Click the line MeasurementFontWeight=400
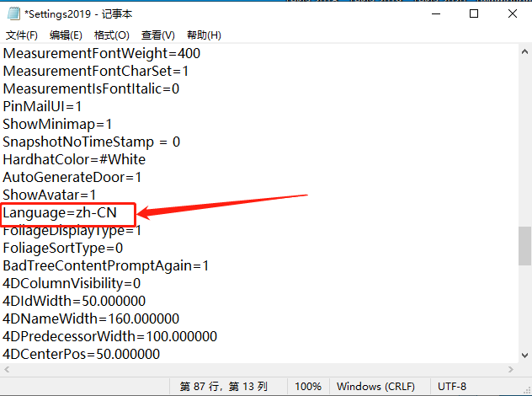 102,53
